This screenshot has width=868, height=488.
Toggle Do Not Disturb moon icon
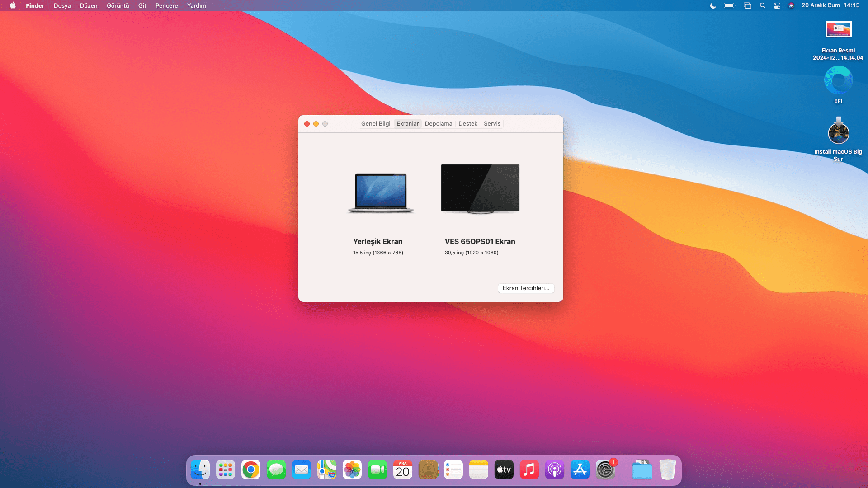pos(713,5)
